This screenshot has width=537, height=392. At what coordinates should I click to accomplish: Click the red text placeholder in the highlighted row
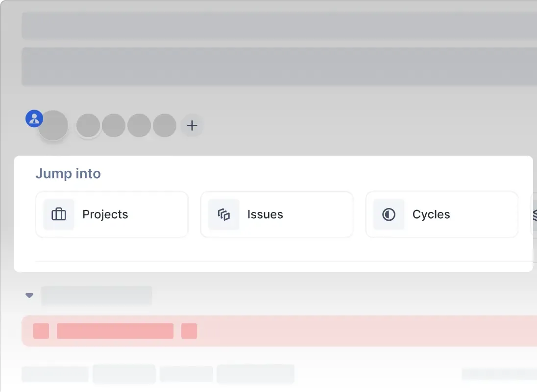click(115, 331)
